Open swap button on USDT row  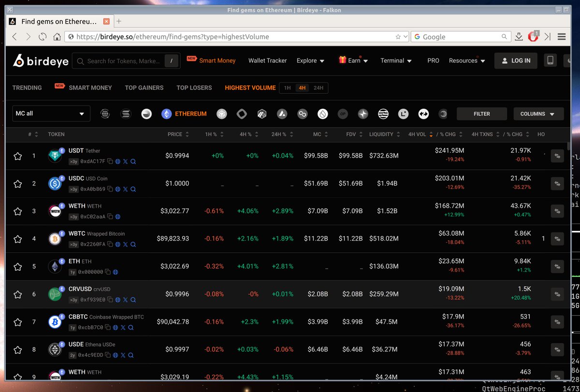coord(557,156)
